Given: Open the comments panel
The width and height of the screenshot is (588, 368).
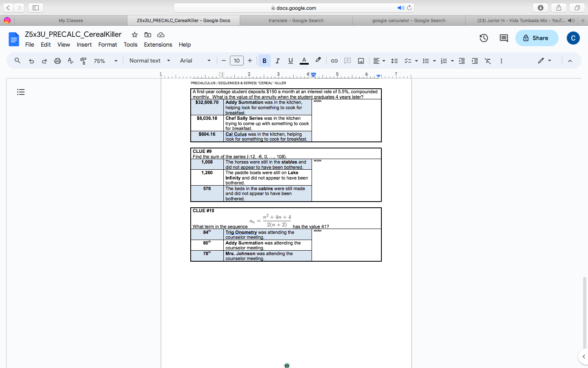Looking at the screenshot, I should click(504, 38).
